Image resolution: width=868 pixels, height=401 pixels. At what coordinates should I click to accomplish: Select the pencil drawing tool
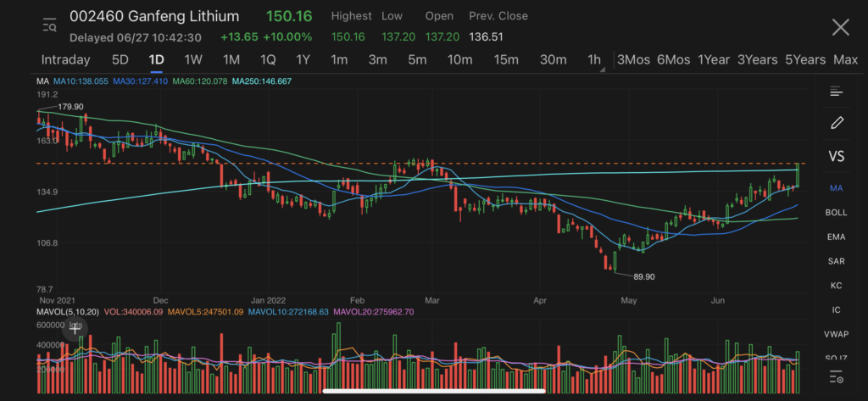point(837,122)
